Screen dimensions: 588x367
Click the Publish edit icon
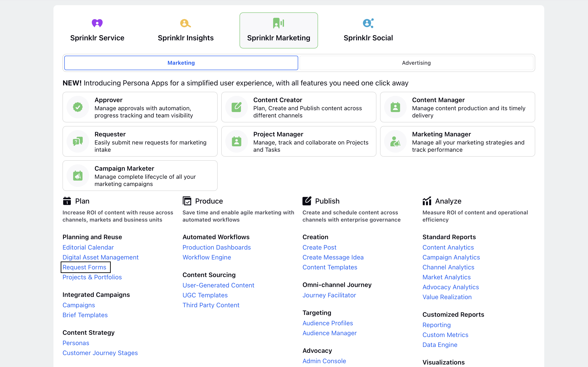click(x=307, y=201)
